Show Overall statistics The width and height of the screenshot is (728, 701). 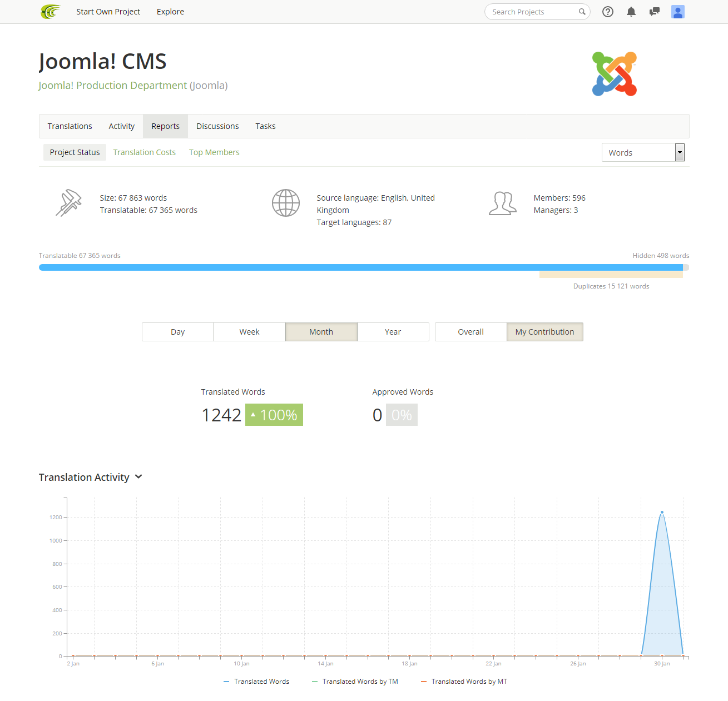[471, 332]
